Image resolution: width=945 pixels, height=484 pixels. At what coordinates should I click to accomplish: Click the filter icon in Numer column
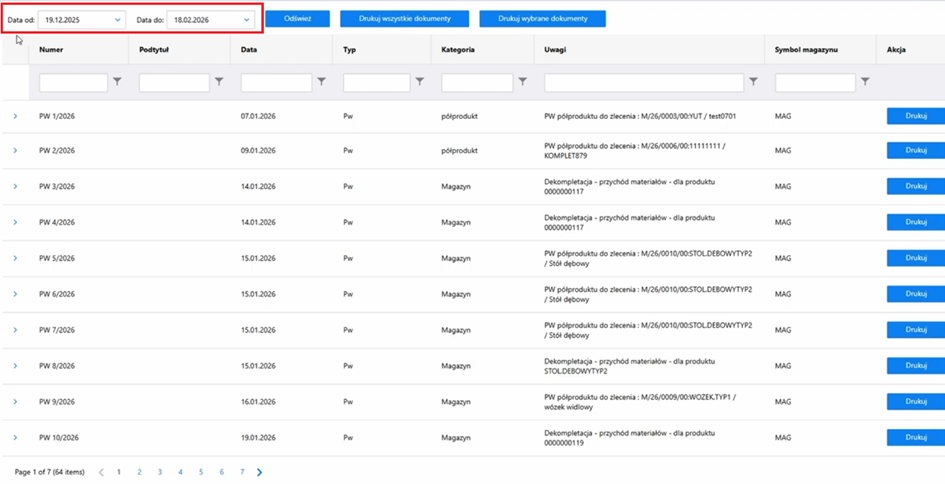pyautogui.click(x=117, y=82)
